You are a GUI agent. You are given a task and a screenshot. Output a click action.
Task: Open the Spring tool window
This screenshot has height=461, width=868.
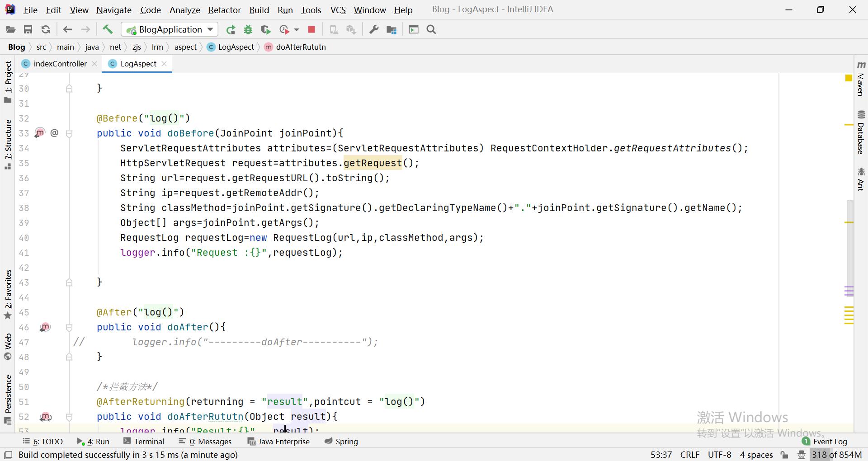pyautogui.click(x=341, y=442)
